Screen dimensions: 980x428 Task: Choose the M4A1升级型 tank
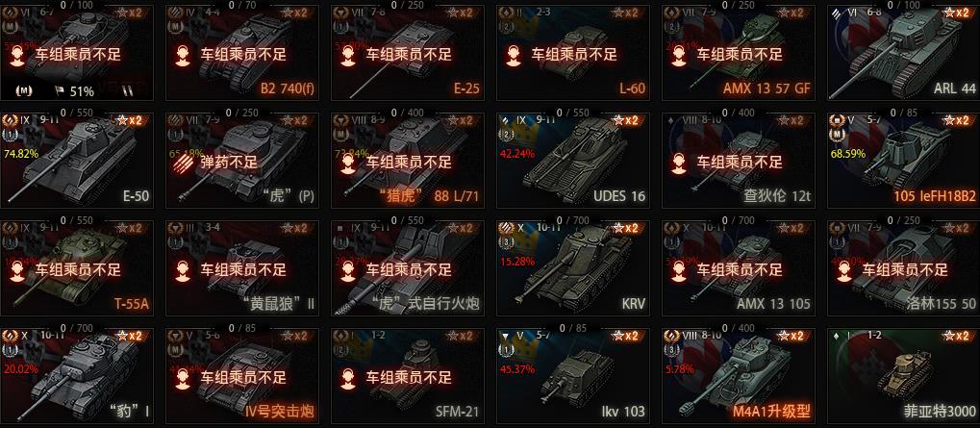pos(738,375)
